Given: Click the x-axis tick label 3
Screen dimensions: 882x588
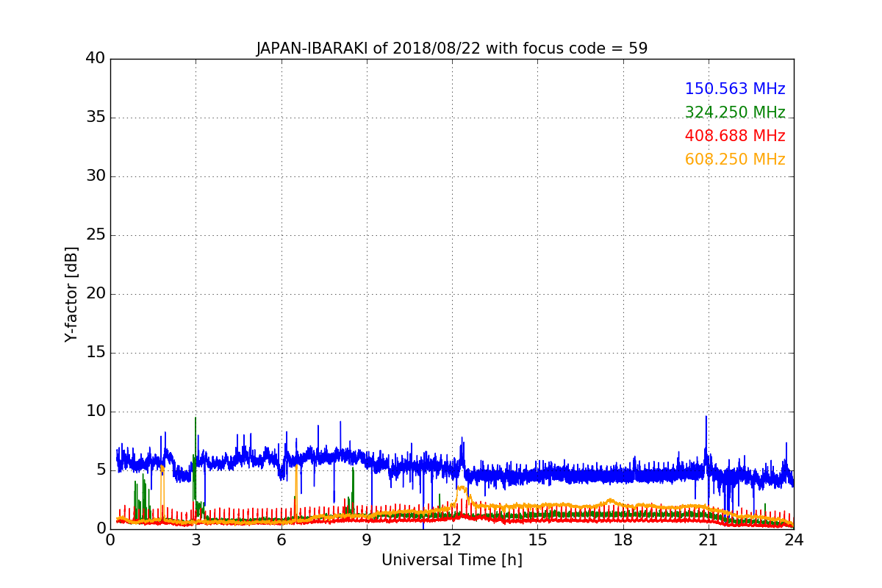Looking at the screenshot, I should tap(196, 539).
